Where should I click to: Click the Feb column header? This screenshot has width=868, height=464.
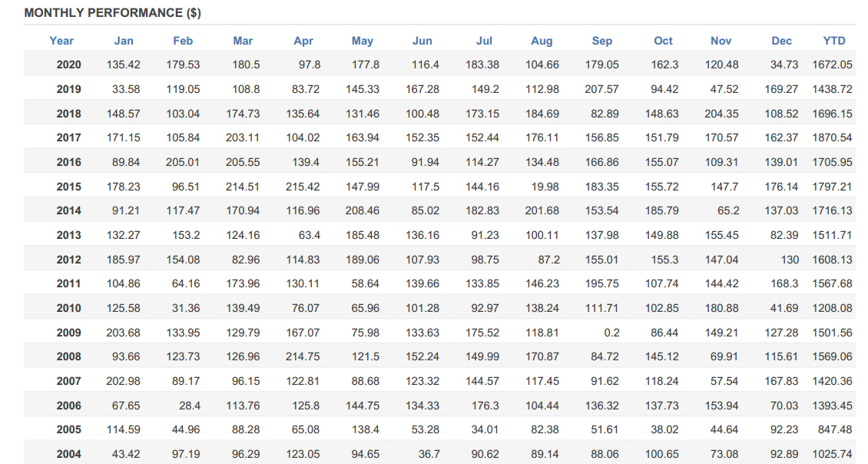(183, 41)
